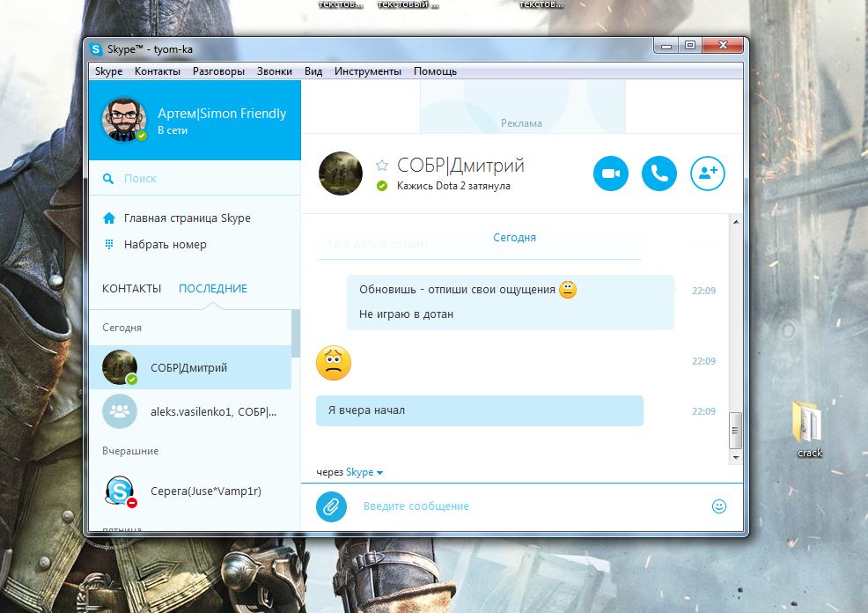Image resolution: width=868 pixels, height=613 pixels.
Task: Switch to the КОНТАКТЫ tab
Action: [132, 289]
